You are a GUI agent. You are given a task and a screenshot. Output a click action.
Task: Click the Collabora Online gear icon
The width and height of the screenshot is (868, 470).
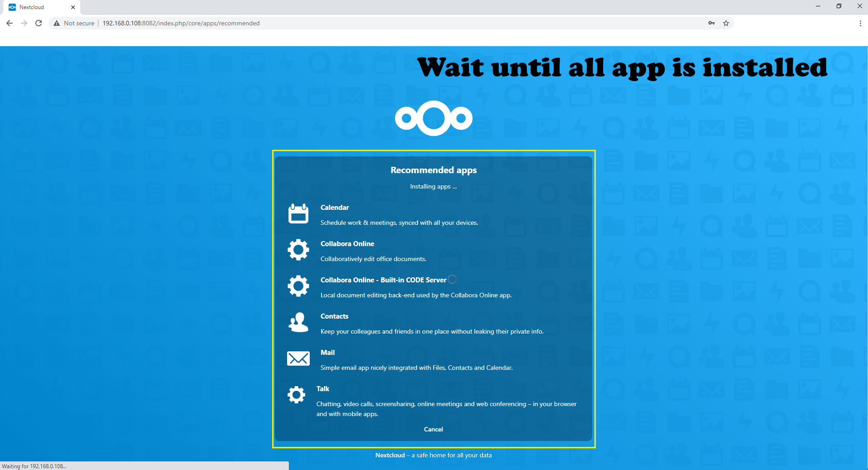(x=298, y=249)
